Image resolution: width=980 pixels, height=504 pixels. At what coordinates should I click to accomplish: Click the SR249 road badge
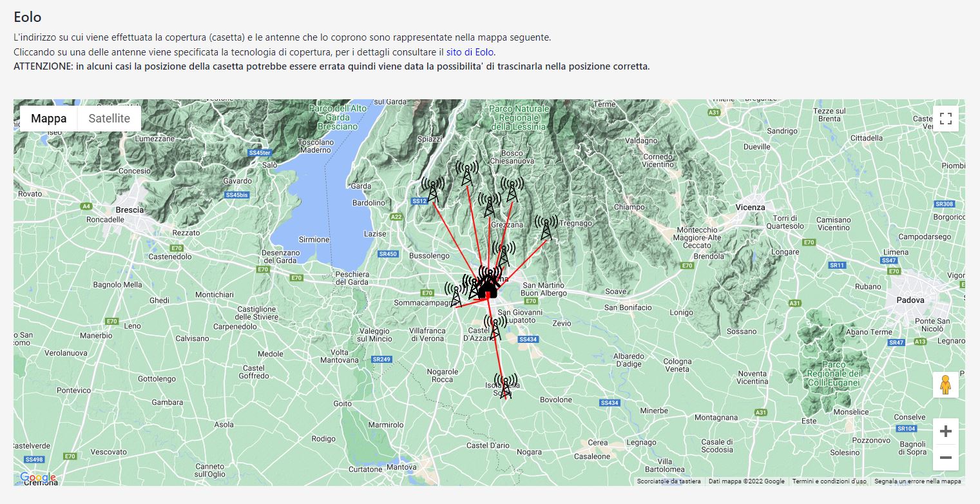coord(382,359)
